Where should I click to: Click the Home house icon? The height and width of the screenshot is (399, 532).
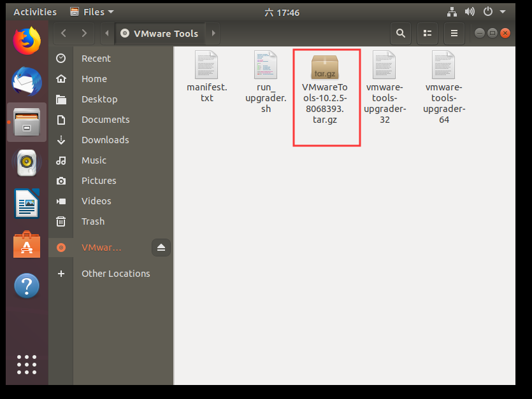point(61,79)
